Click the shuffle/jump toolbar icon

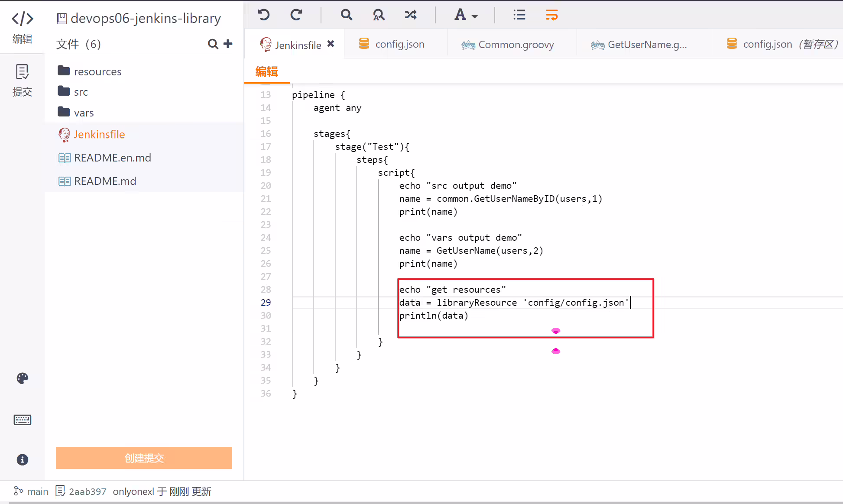pyautogui.click(x=411, y=15)
